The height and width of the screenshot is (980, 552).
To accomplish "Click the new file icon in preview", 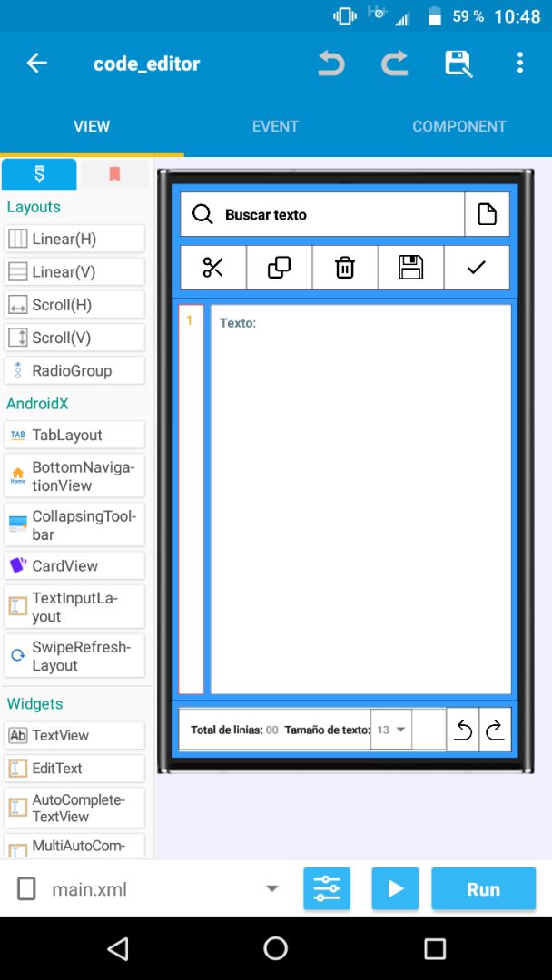I will tap(487, 214).
